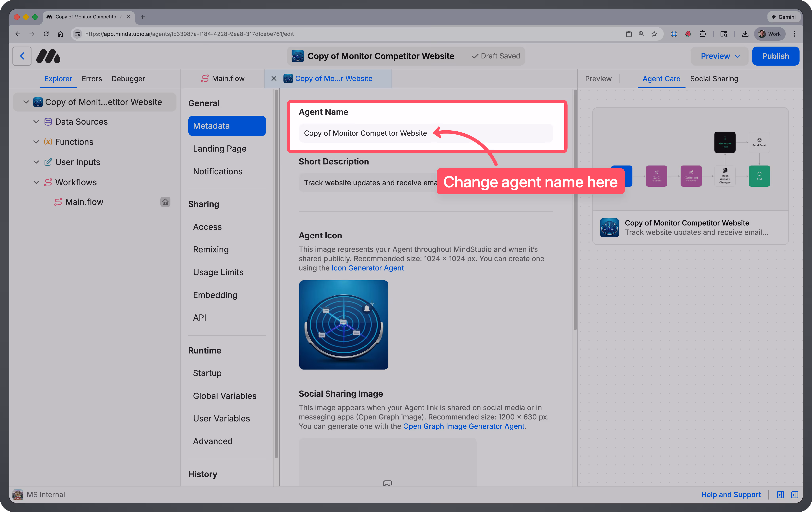Click the left panel toggle icon in status bar
This screenshot has height=512, width=812.
[780, 495]
